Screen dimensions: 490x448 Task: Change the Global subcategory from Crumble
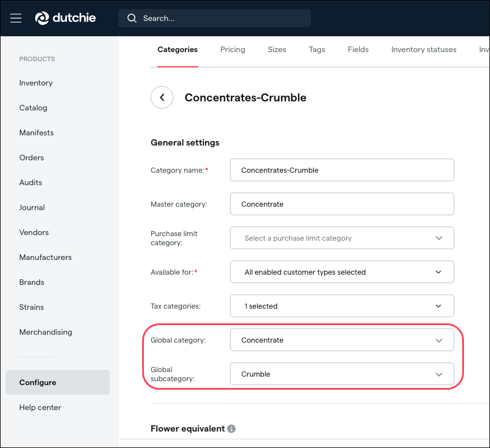pos(342,374)
